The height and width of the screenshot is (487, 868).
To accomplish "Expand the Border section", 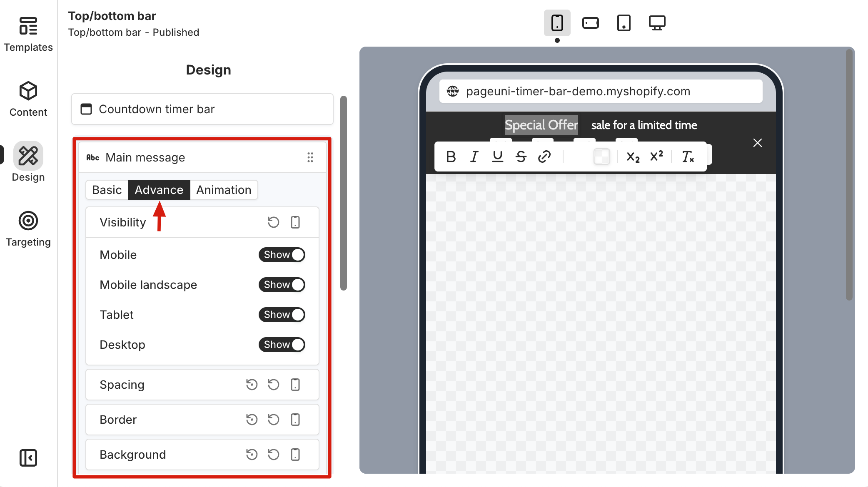I will (202, 420).
